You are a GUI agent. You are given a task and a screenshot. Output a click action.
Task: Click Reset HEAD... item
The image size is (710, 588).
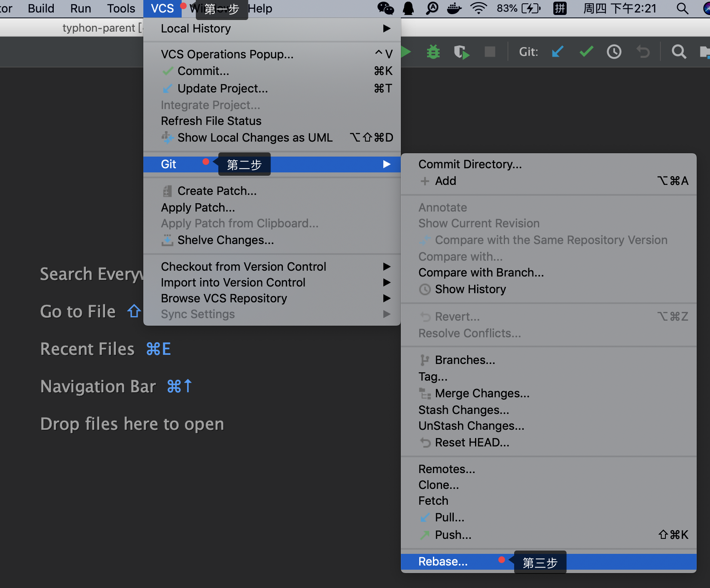[549, 442]
